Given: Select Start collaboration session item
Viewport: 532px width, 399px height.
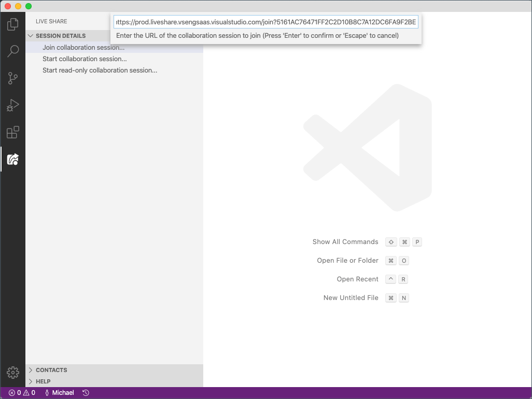Looking at the screenshot, I should pyautogui.click(x=115, y=59).
